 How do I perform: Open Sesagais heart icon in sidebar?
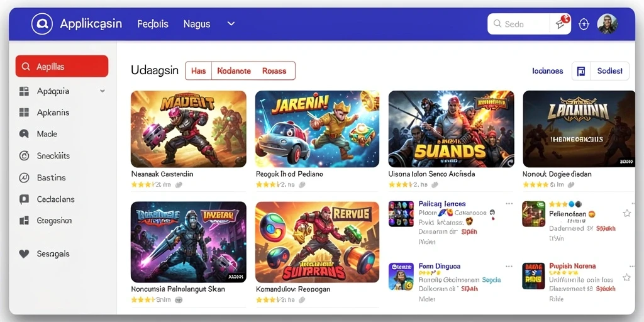coord(25,254)
